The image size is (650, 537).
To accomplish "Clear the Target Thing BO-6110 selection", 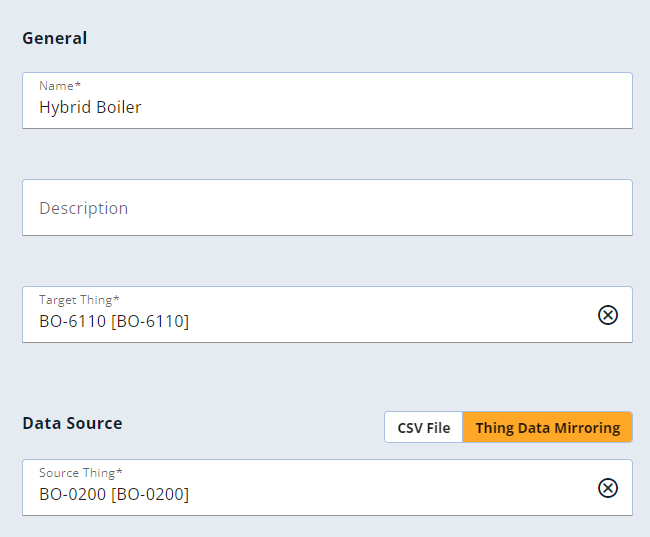I will pos(608,315).
